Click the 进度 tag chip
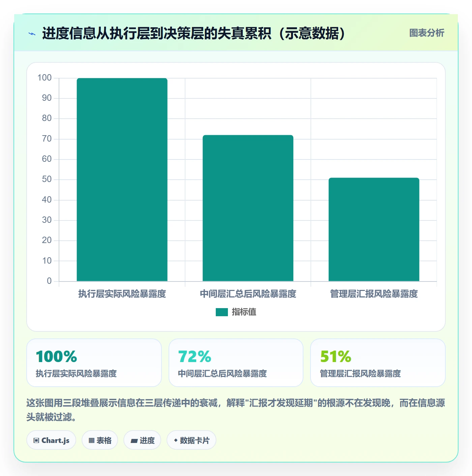 pos(142,440)
